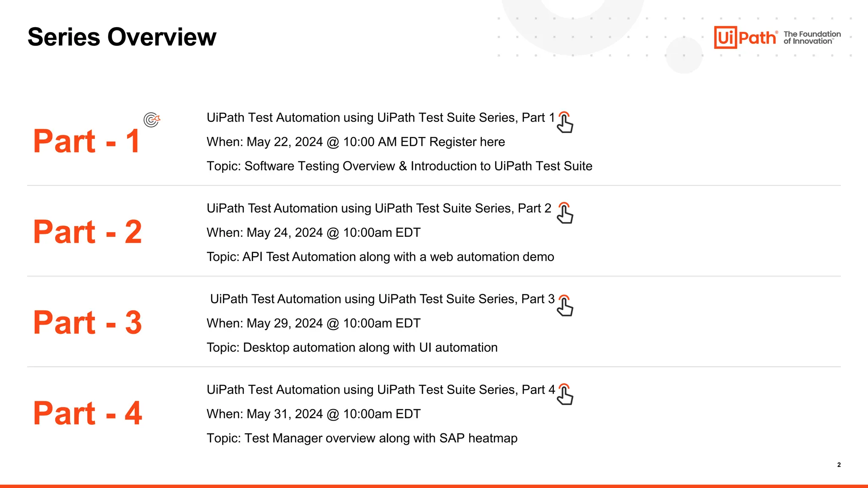The height and width of the screenshot is (488, 868).
Task: Click the slide page number 2
Action: tap(839, 465)
